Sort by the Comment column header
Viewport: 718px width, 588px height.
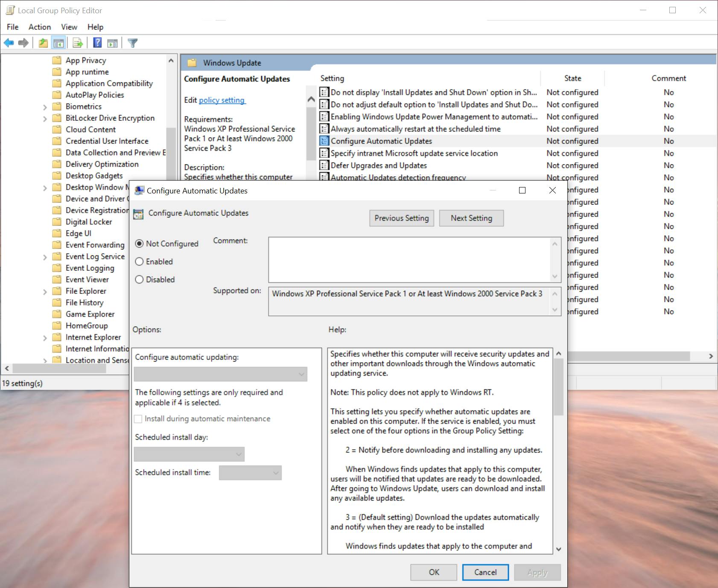click(668, 78)
